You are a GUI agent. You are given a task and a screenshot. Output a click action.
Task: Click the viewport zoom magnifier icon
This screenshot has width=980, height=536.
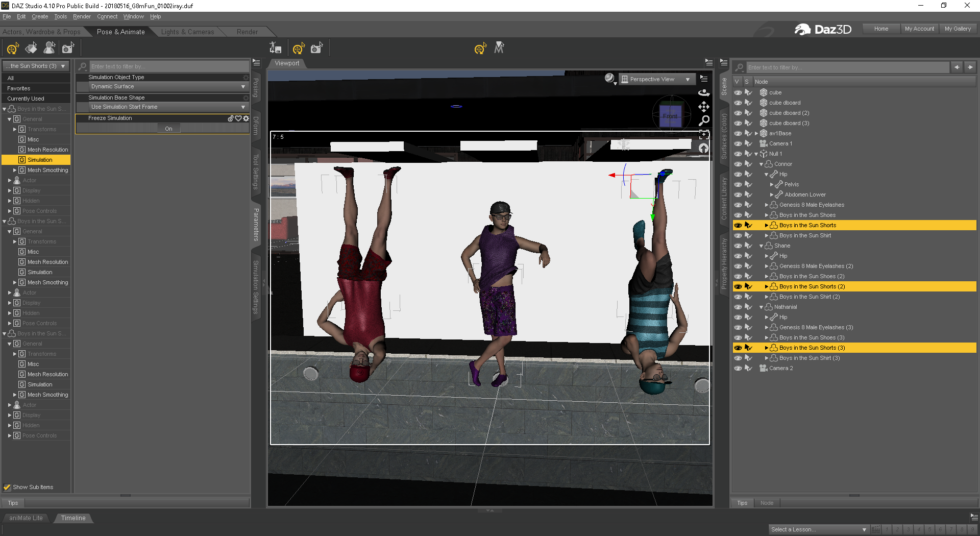tap(704, 120)
